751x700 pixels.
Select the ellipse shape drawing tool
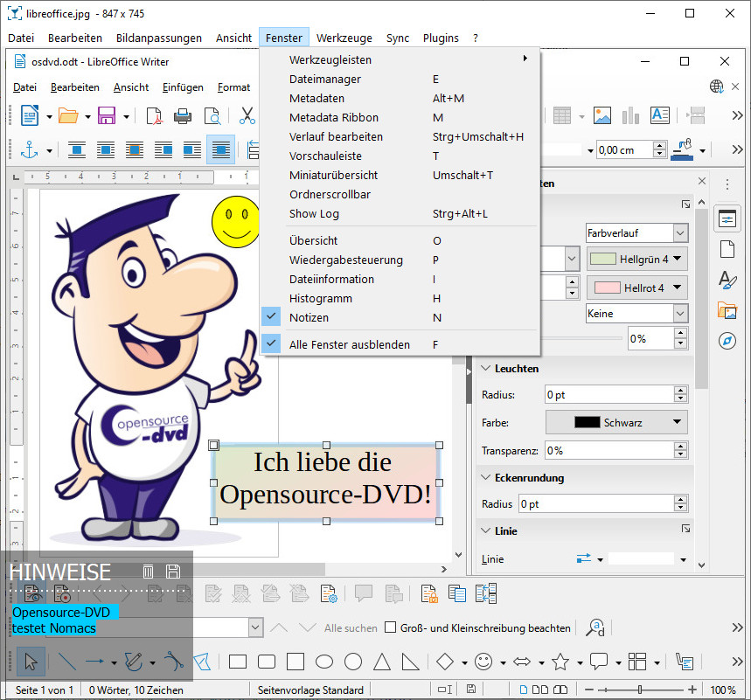[x=324, y=662]
